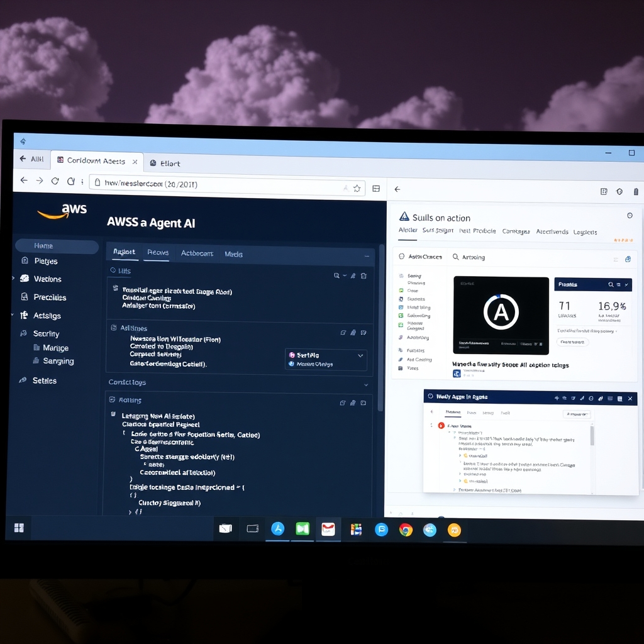Open Setsies in the sidebar
The image size is (644, 644).
click(x=45, y=380)
